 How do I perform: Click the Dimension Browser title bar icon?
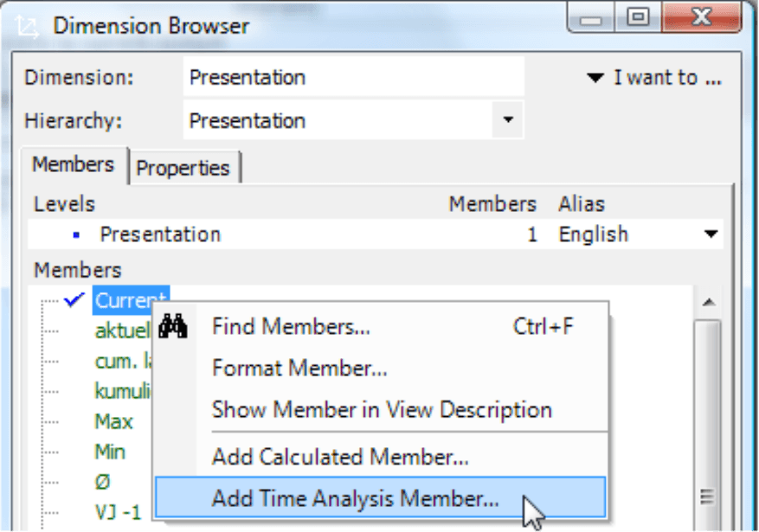(x=27, y=26)
